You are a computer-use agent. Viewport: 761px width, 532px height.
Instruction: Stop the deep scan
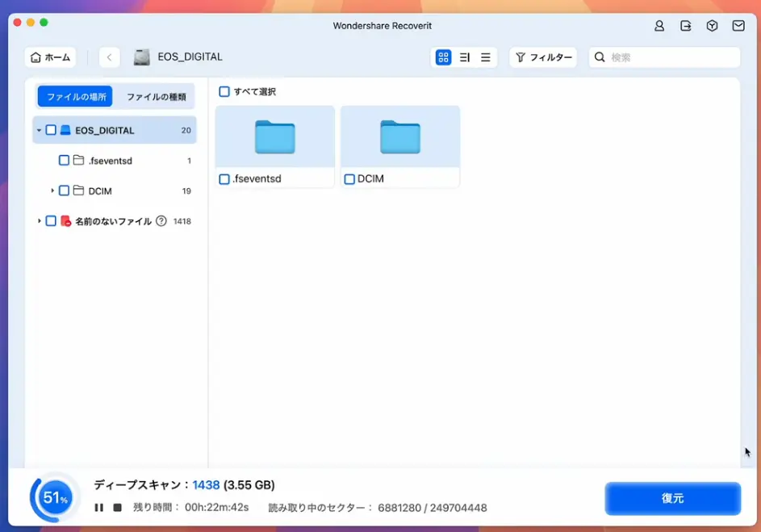click(x=118, y=507)
